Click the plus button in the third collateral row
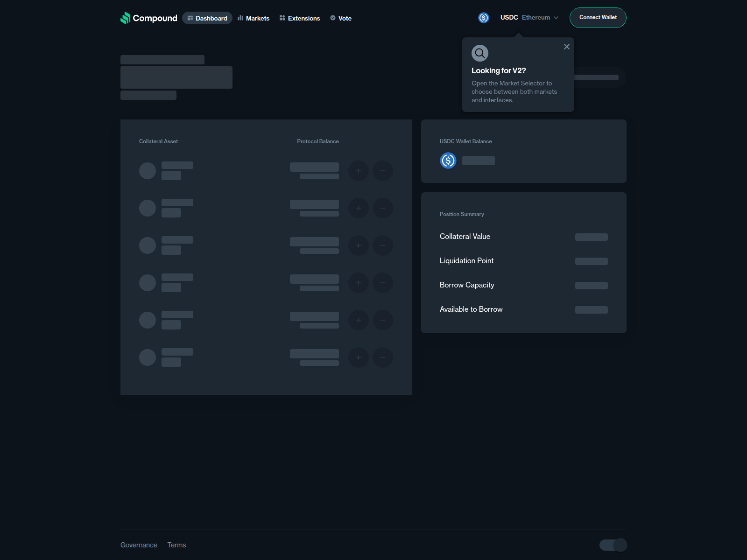747x560 pixels. point(359,245)
